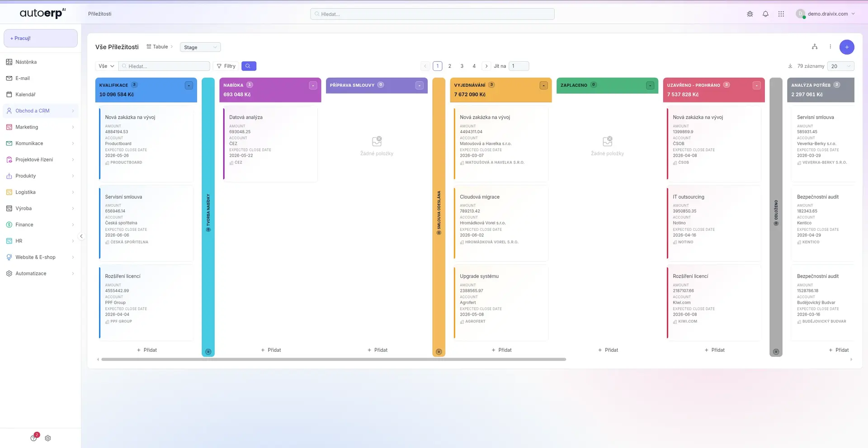This screenshot has width=868, height=448.
Task: Open the hierarchy view icon
Action: click(814, 47)
